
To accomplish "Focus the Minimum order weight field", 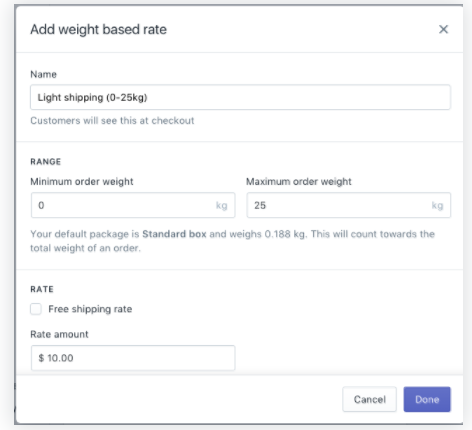I will [x=133, y=205].
